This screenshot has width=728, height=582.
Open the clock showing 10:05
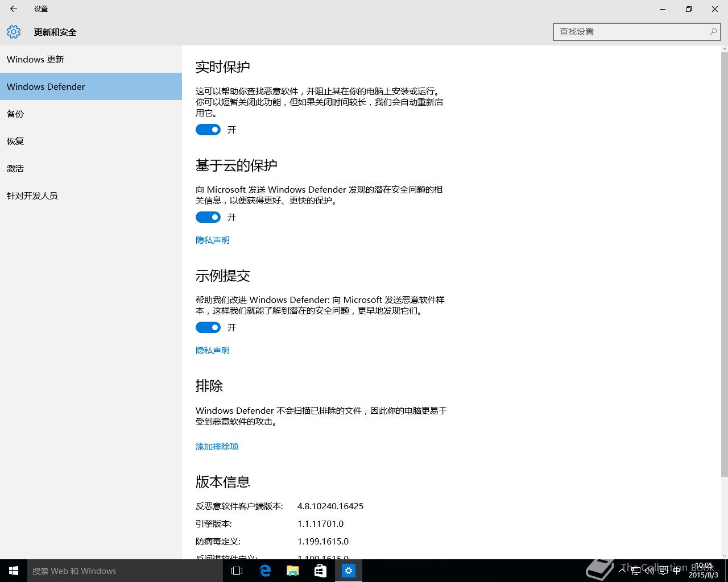(703, 571)
